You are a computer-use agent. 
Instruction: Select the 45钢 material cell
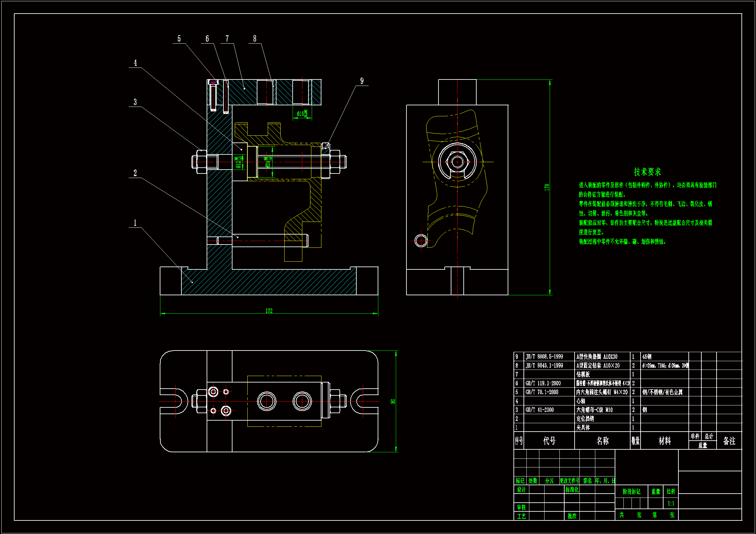pyautogui.click(x=647, y=357)
